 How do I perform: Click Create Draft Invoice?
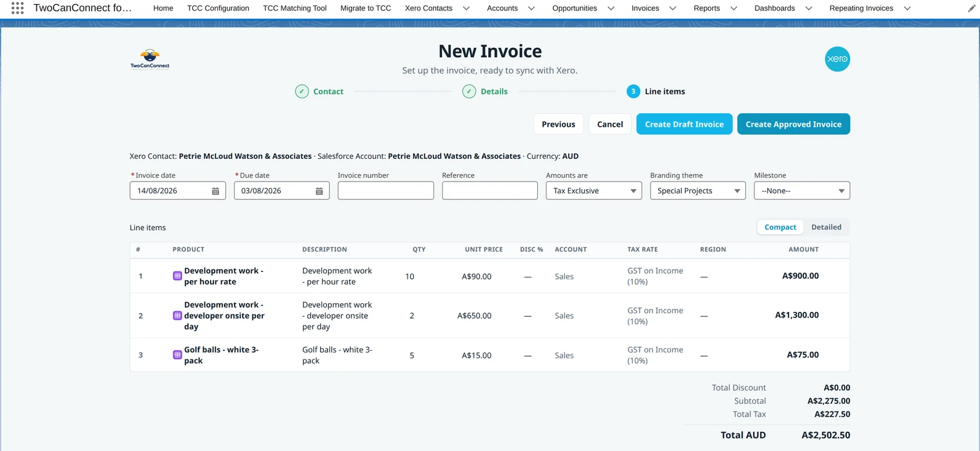pos(685,124)
